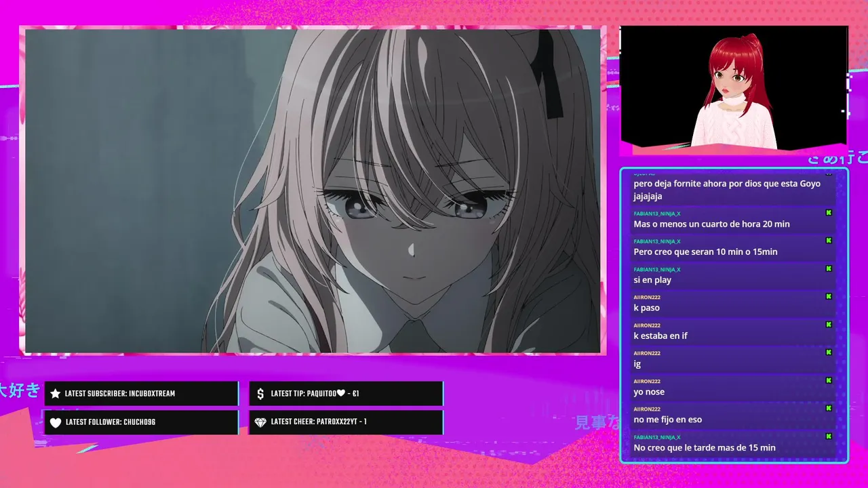Image resolution: width=868 pixels, height=488 pixels.
Task: Click the '€1' tip amount text
Action: [355, 394]
